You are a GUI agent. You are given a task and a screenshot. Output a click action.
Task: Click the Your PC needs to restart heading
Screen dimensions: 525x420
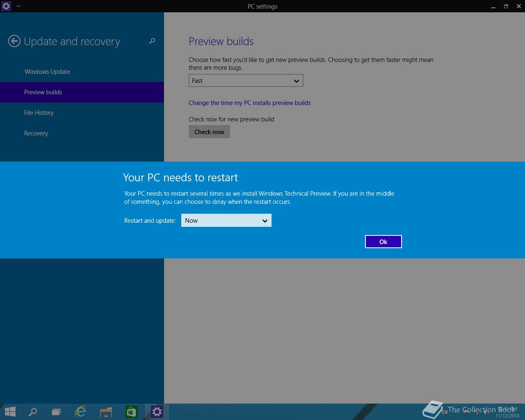click(180, 177)
